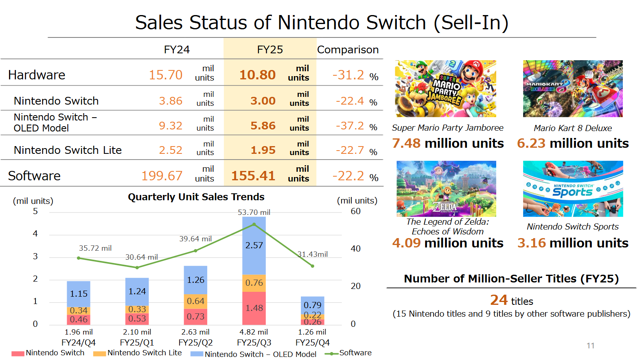Screen dimensions: 644x361
Task: Click the green Software legend line marker
Action: point(331,354)
